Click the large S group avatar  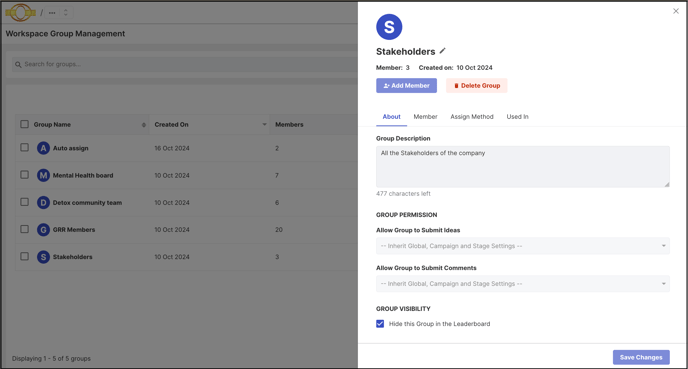[389, 27]
